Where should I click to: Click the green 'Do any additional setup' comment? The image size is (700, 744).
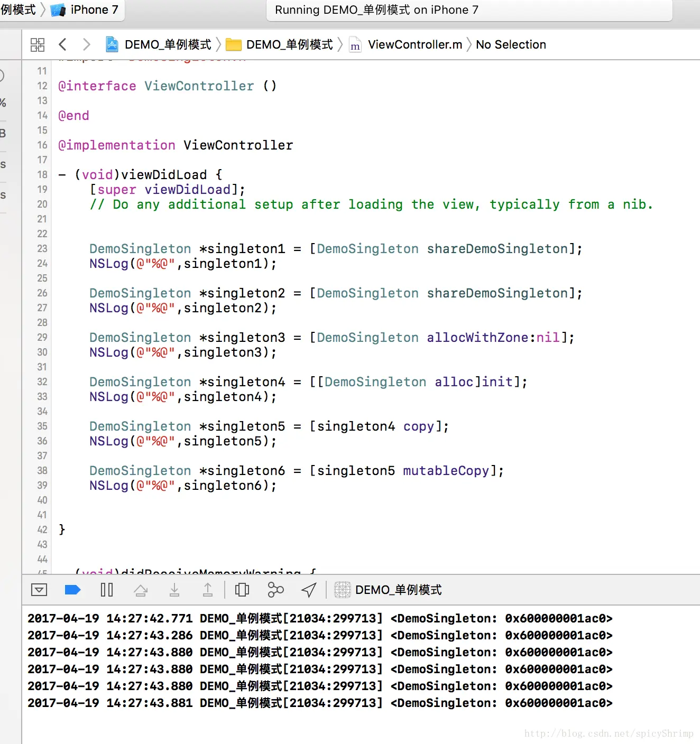pos(372,204)
